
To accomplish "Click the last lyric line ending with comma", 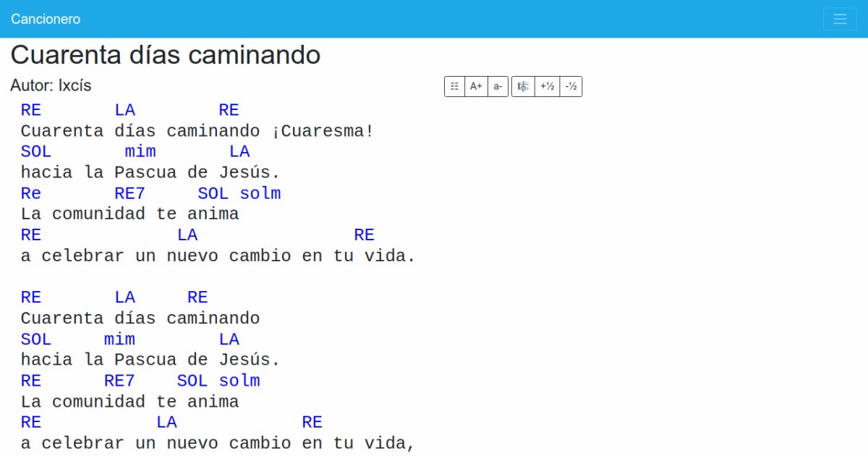I will click(218, 443).
